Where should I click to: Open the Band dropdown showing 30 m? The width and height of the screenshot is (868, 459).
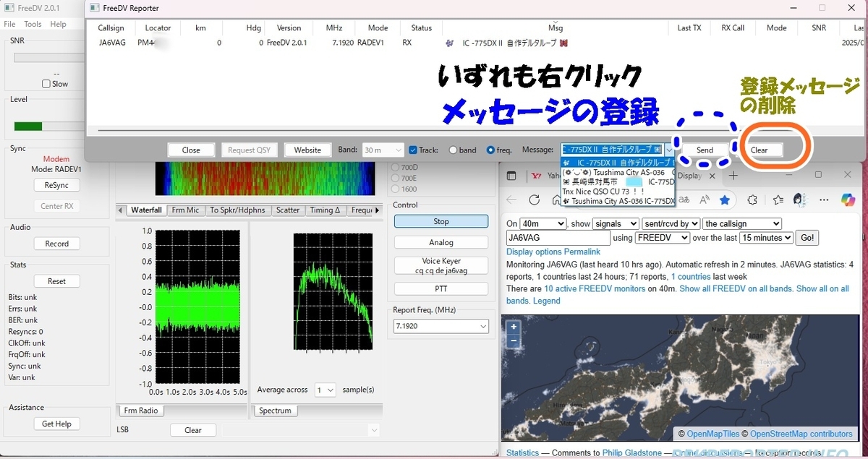[382, 150]
